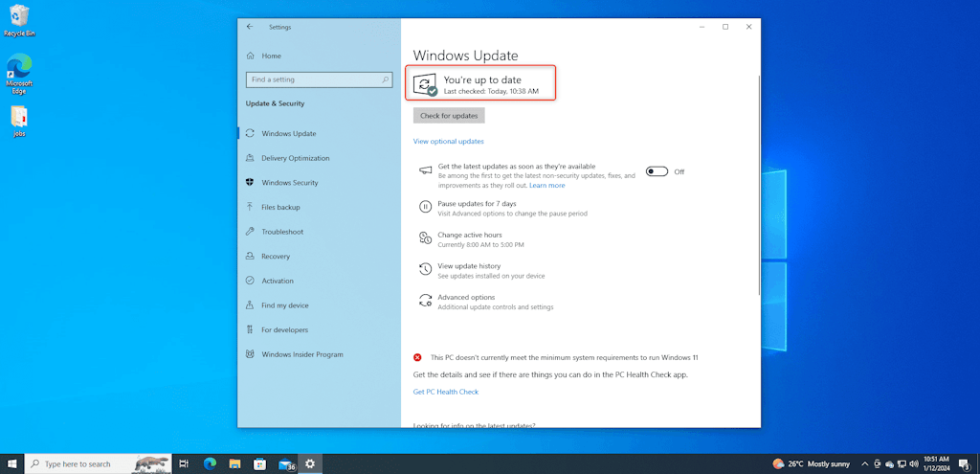Click the back arrow in Settings
This screenshot has height=474, width=980.
coord(250,27)
